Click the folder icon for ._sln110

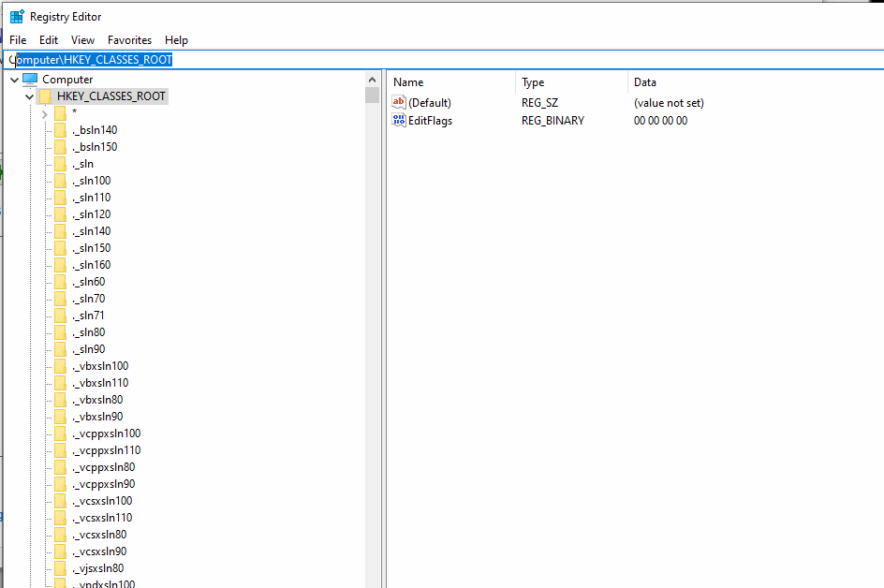(60, 198)
